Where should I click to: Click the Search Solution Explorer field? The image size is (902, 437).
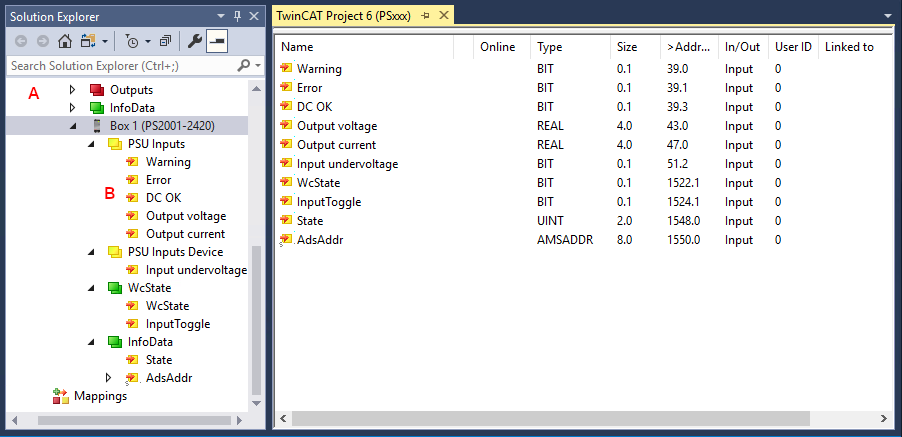[x=120, y=66]
